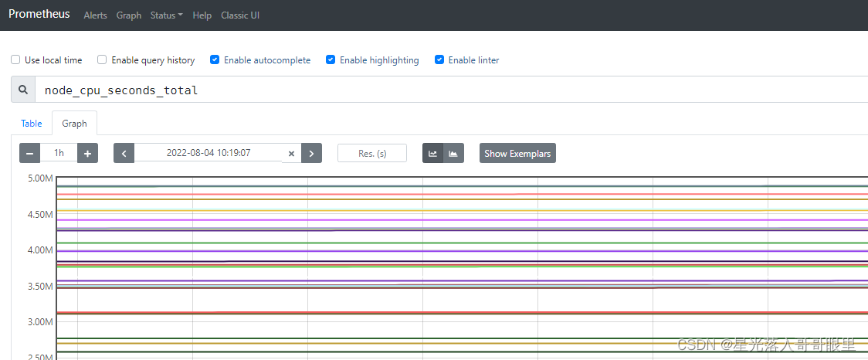Open the Classic UI link
The image size is (868, 360).
240,15
